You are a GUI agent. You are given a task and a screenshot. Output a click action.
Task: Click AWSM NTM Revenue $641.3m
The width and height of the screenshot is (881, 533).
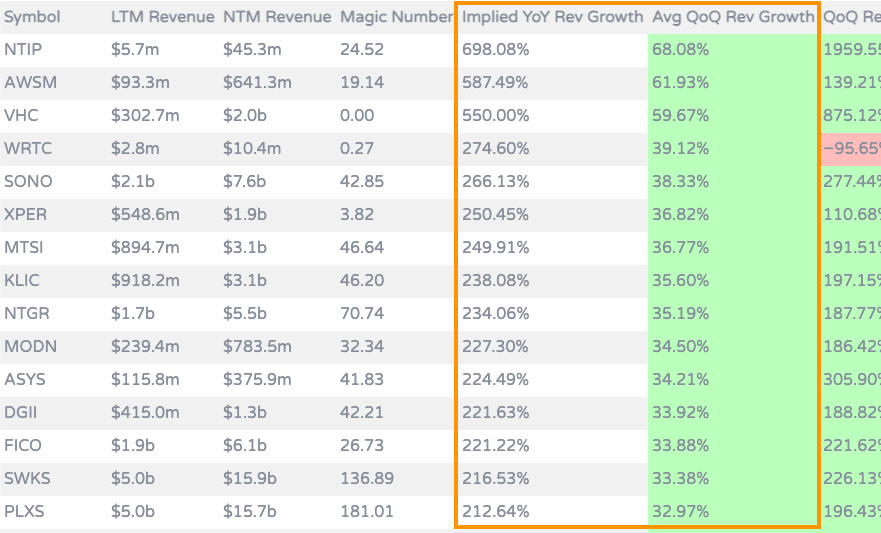coord(257,83)
